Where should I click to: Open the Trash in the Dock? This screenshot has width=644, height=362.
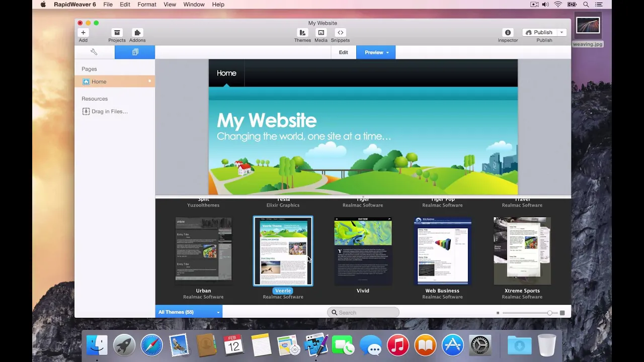pos(547,345)
